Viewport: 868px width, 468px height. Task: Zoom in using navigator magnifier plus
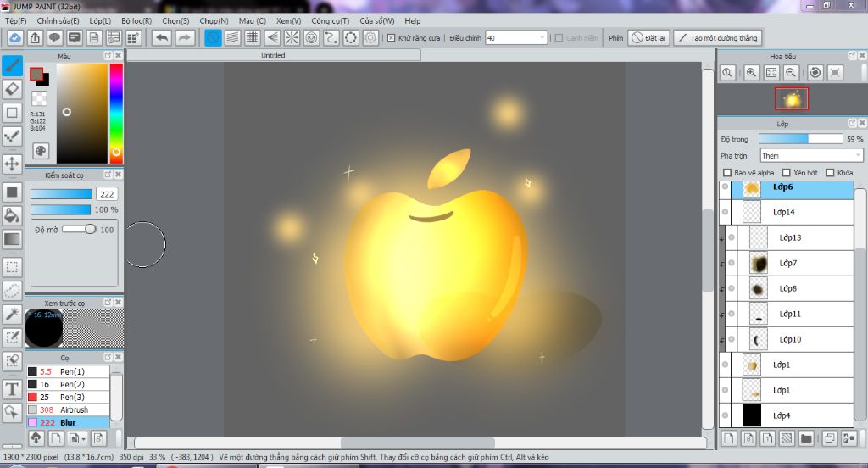click(751, 73)
